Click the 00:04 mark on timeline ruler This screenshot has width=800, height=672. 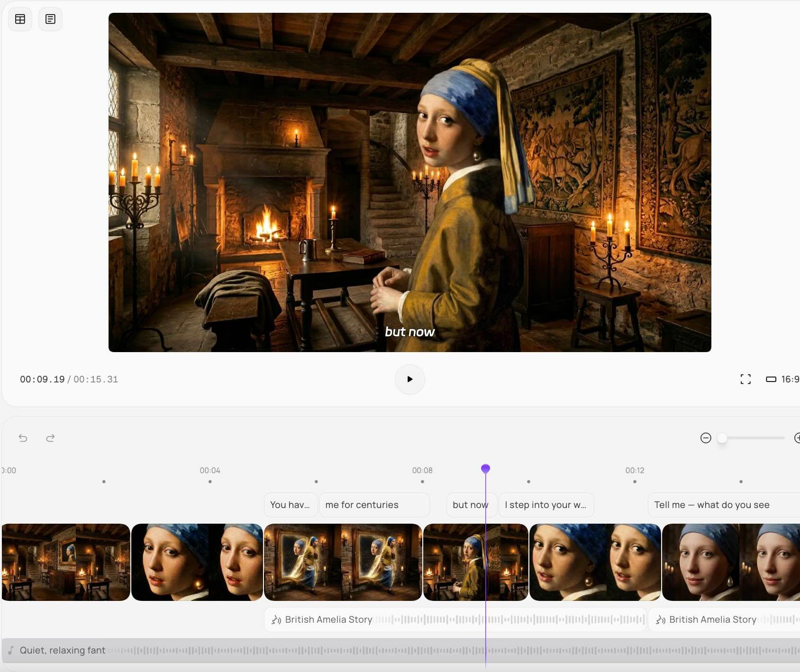pyautogui.click(x=210, y=471)
